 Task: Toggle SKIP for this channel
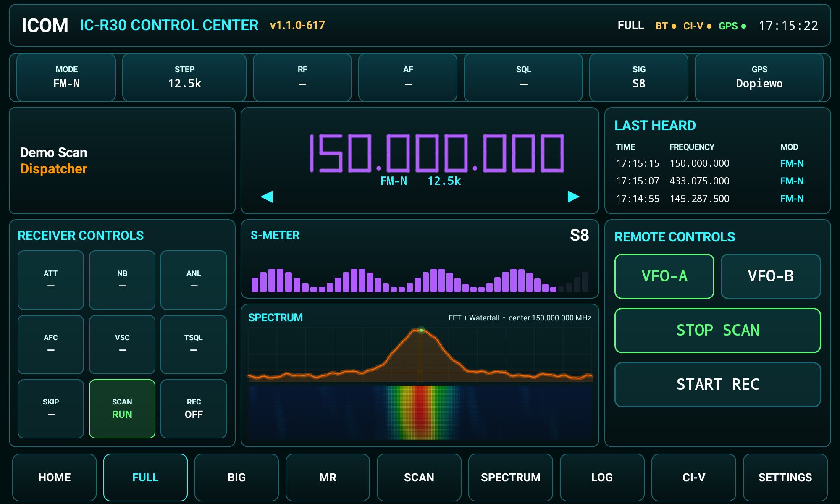pyautogui.click(x=51, y=409)
